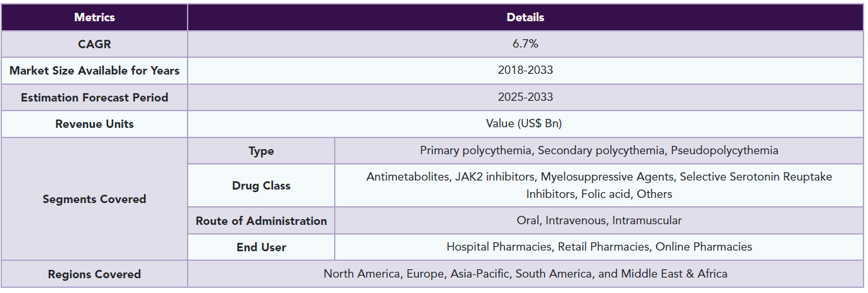
Task: Click the Antimetabolites, JAK2 inhibitors cell
Action: pyautogui.click(x=599, y=186)
